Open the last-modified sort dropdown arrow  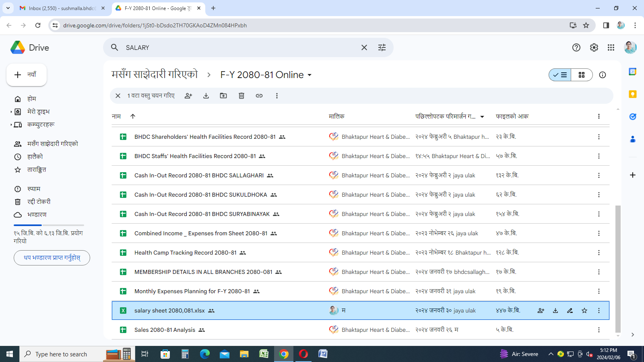pyautogui.click(x=482, y=117)
